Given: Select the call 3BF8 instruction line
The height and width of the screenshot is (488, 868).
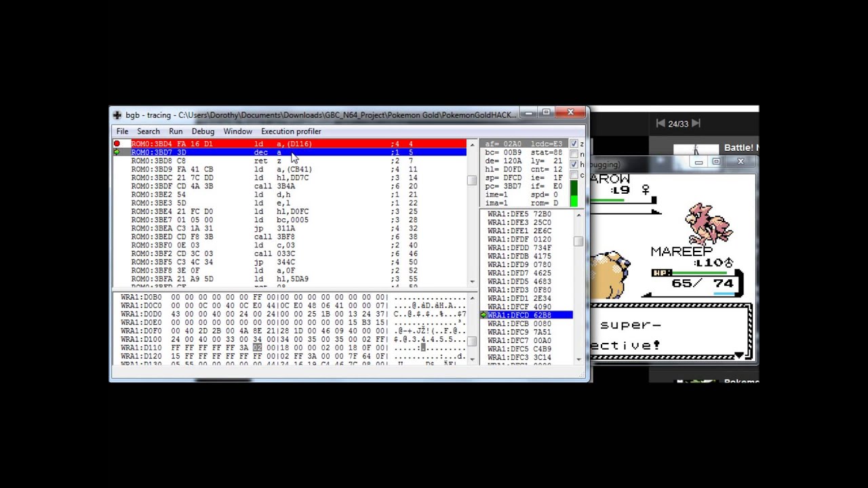Looking at the screenshot, I should (298, 237).
